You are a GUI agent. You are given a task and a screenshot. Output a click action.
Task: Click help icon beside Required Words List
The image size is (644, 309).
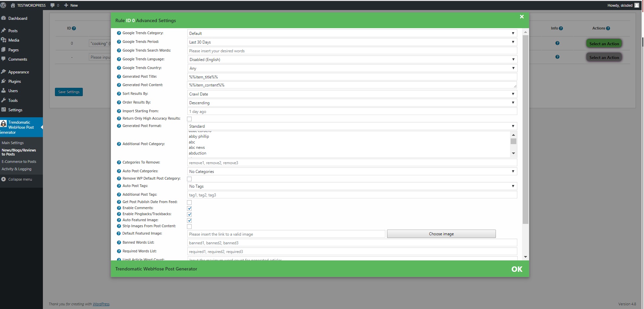[119, 251]
